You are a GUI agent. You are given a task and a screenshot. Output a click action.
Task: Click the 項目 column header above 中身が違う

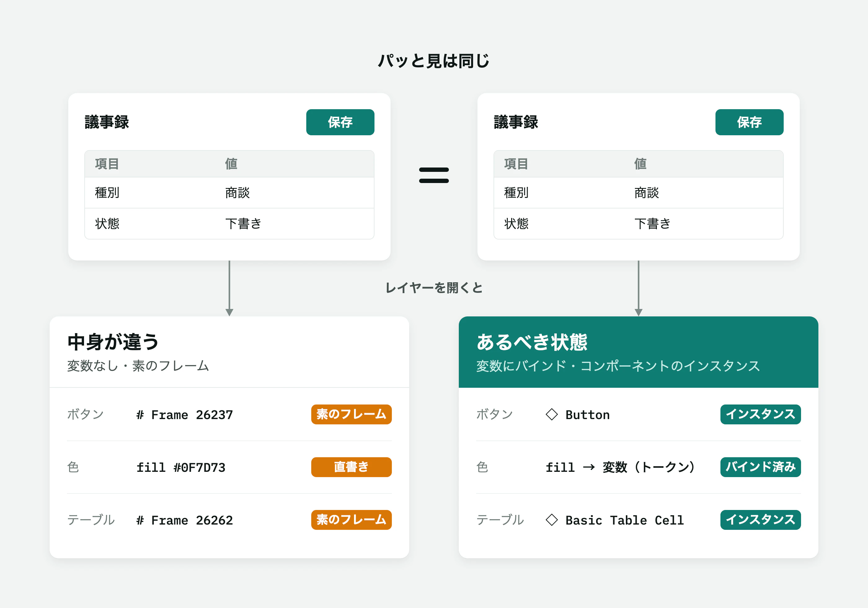[107, 164]
